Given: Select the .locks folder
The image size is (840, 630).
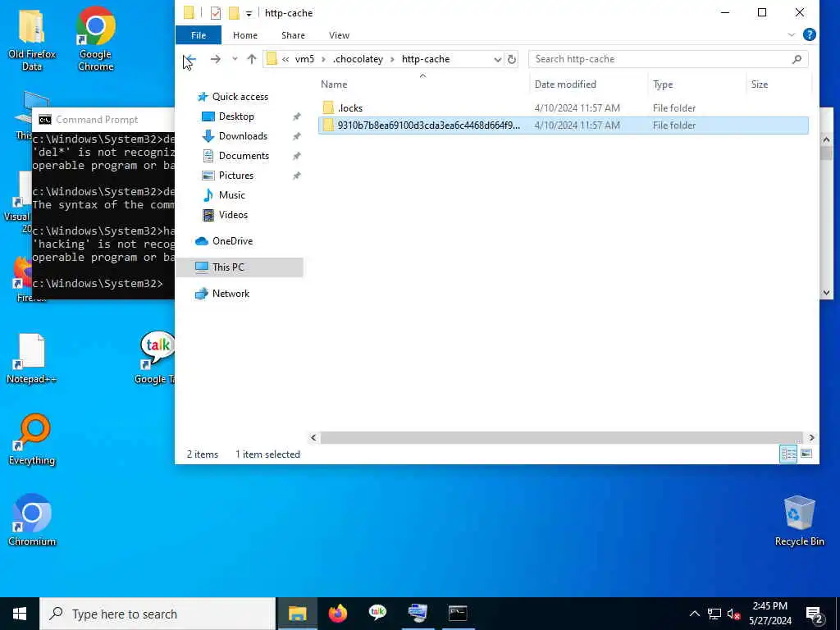Looking at the screenshot, I should tap(350, 108).
